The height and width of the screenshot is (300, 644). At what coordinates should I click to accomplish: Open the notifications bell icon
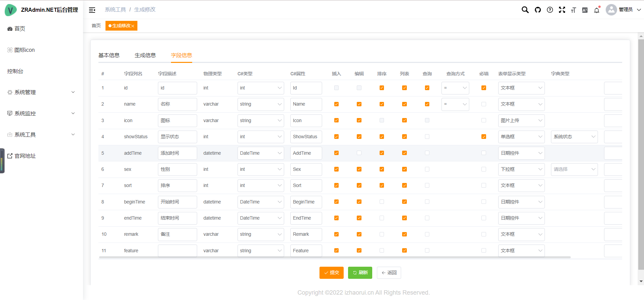[x=597, y=10]
